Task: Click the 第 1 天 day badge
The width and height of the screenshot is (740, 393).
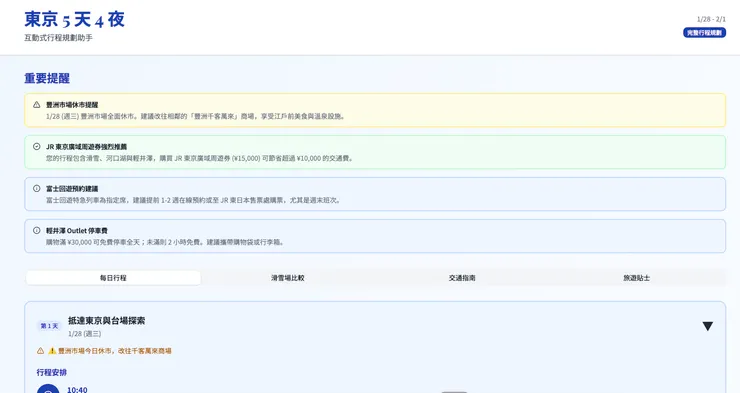Action: coord(49,326)
